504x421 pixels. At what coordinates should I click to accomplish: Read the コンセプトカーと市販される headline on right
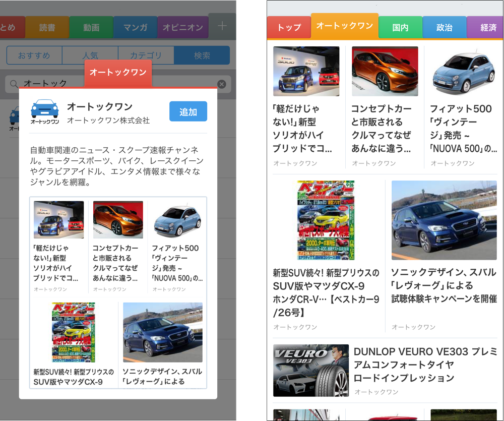click(381, 129)
